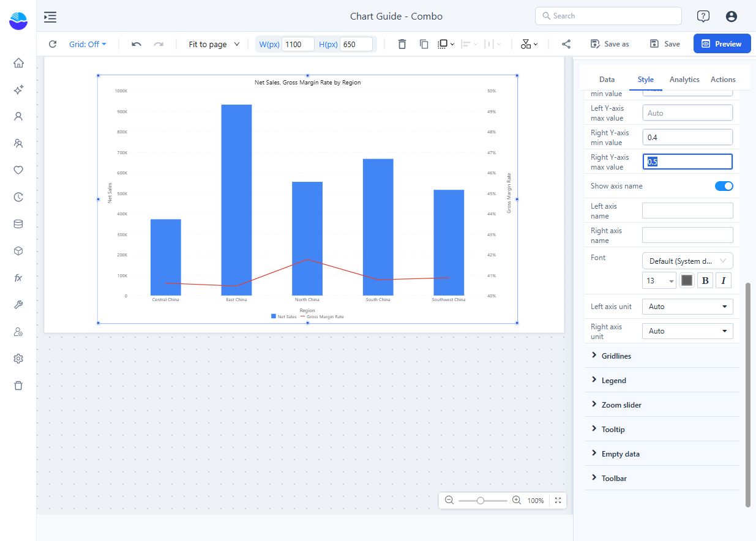Toggle the Show axis name switch
Screen dimensions: 756x541
click(x=724, y=186)
